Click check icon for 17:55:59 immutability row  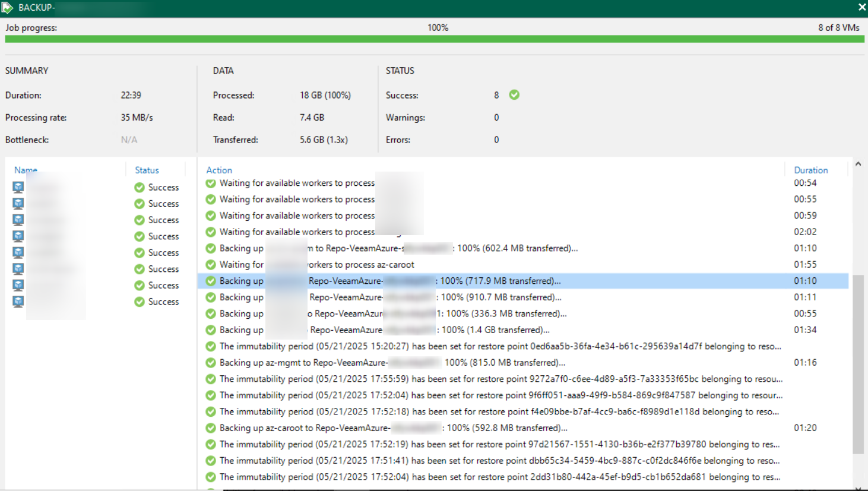[x=211, y=379]
